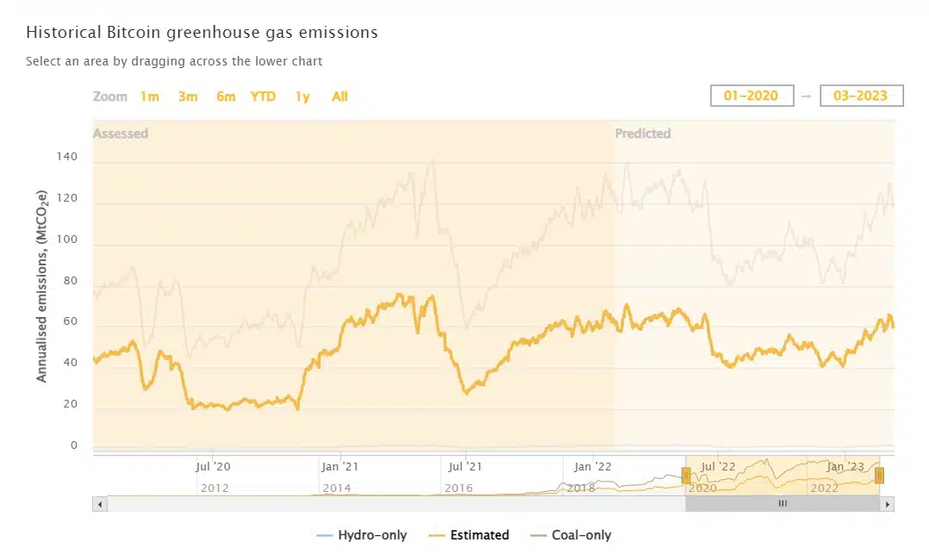
Task: Click the 01-2020 start date field
Action: [751, 96]
